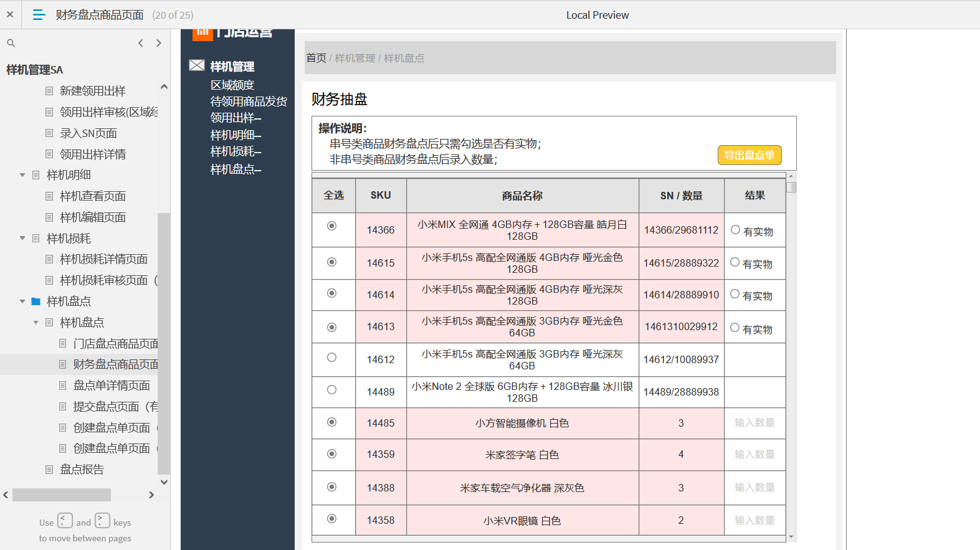The image size is (980, 550).
Task: Click 首页 breadcrumb link
Action: [316, 58]
